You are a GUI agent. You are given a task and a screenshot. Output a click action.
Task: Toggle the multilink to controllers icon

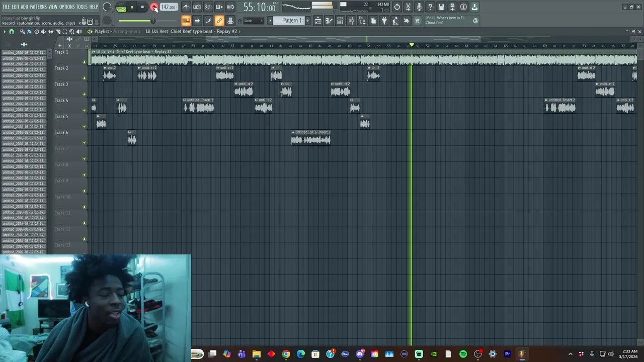click(219, 21)
